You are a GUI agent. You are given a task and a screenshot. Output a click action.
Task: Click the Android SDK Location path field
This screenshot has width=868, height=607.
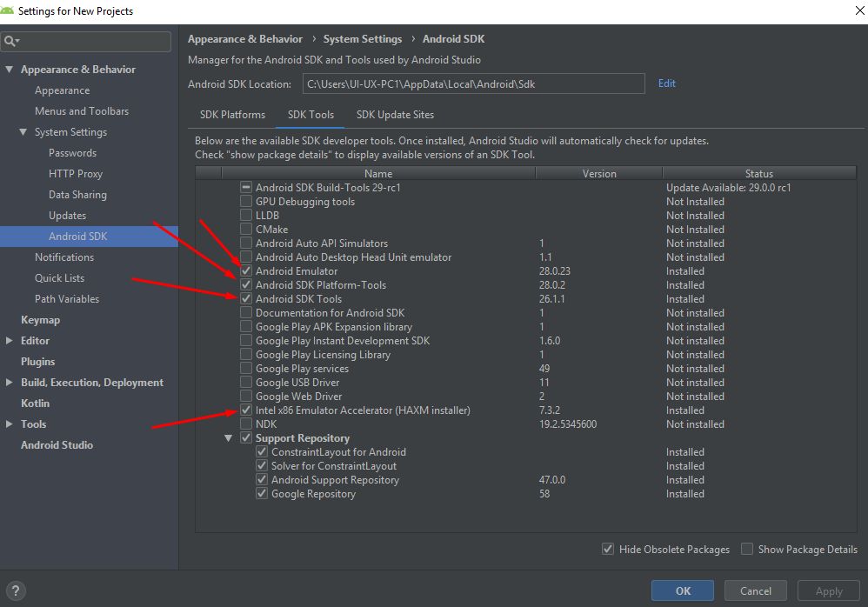[474, 83]
